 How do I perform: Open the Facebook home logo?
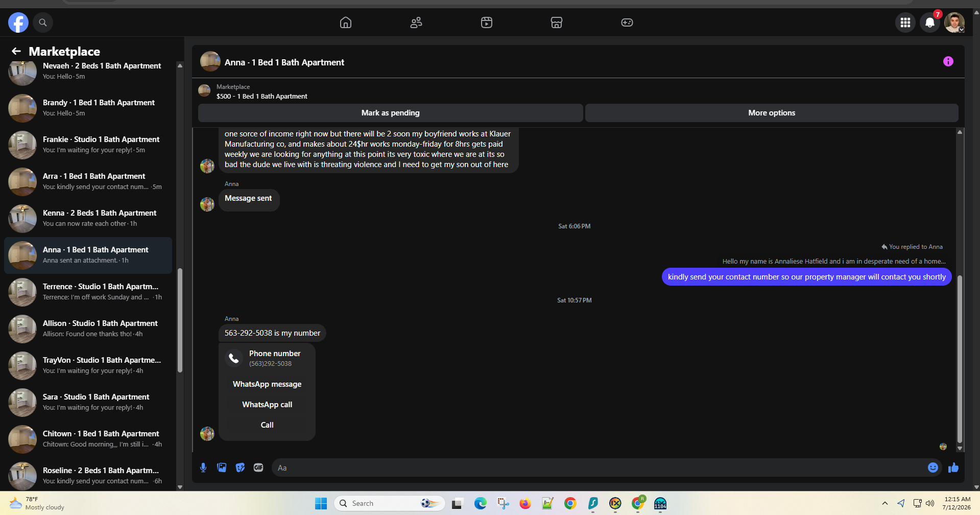coord(18,22)
